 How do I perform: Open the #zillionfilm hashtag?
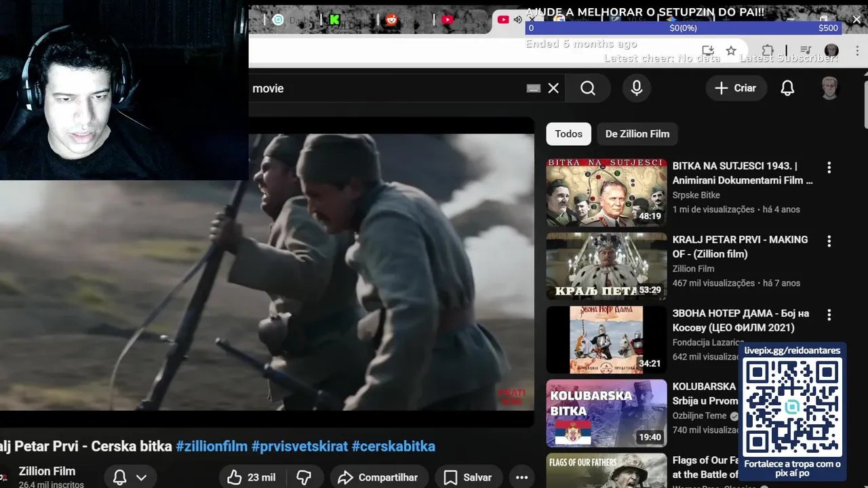[x=212, y=447]
